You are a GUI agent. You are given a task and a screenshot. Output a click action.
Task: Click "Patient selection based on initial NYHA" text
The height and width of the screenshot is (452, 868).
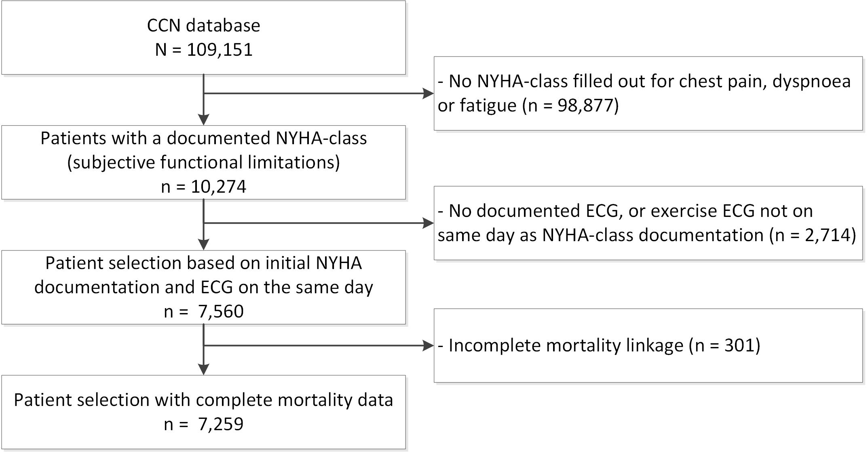203,263
